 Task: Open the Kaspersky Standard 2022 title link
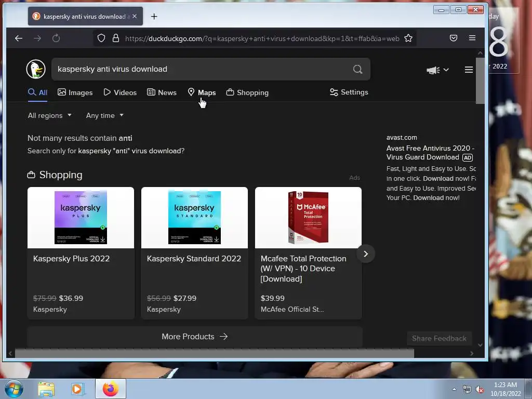pyautogui.click(x=194, y=259)
